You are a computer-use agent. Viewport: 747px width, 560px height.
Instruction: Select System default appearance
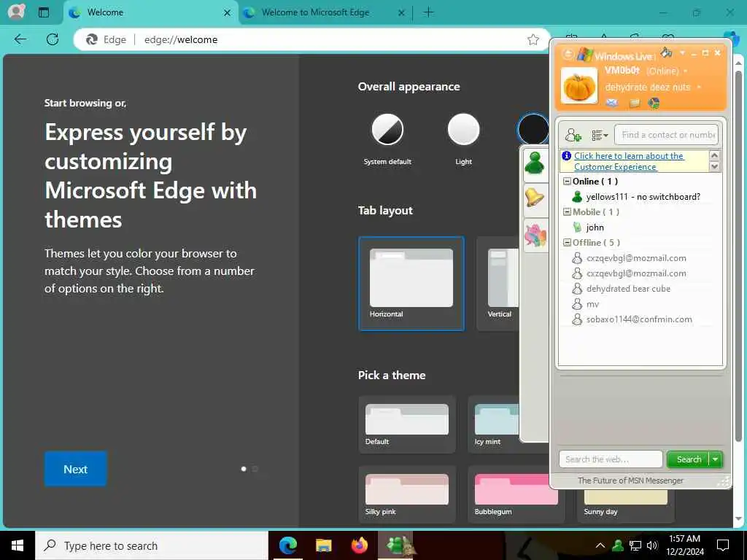click(387, 130)
